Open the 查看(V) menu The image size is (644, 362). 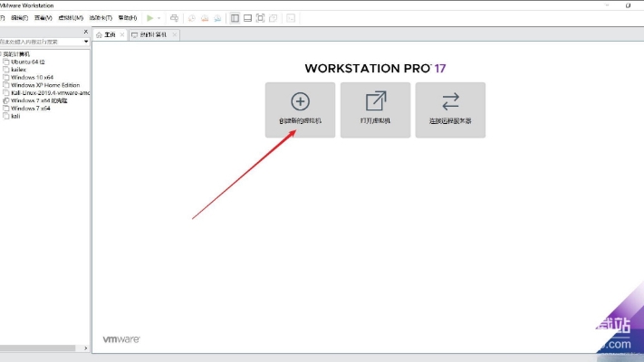click(43, 18)
